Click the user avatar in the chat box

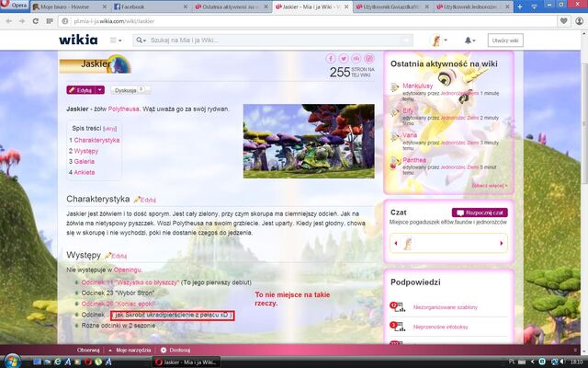[x=408, y=243]
